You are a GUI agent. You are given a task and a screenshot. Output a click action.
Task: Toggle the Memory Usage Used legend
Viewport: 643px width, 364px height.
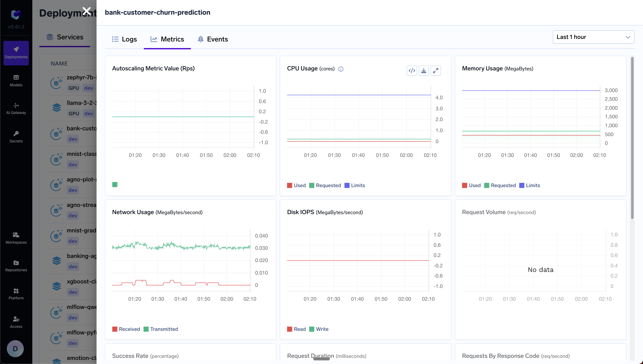tap(471, 185)
